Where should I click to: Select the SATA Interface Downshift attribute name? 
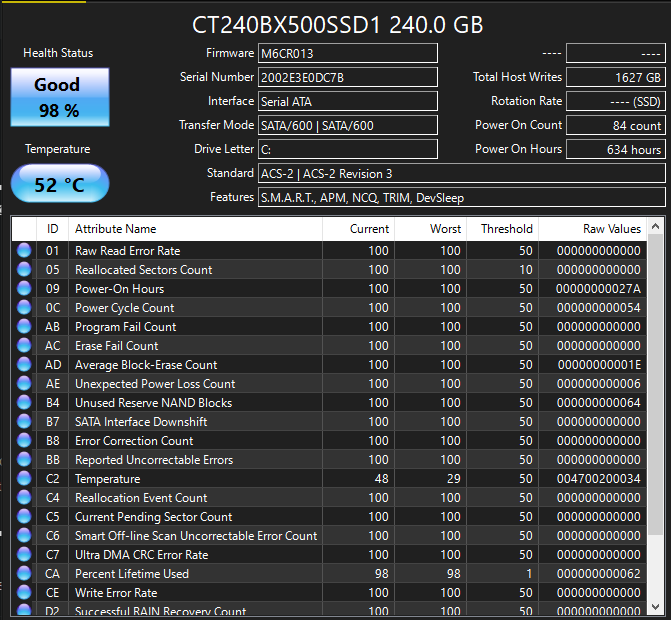click(x=141, y=422)
